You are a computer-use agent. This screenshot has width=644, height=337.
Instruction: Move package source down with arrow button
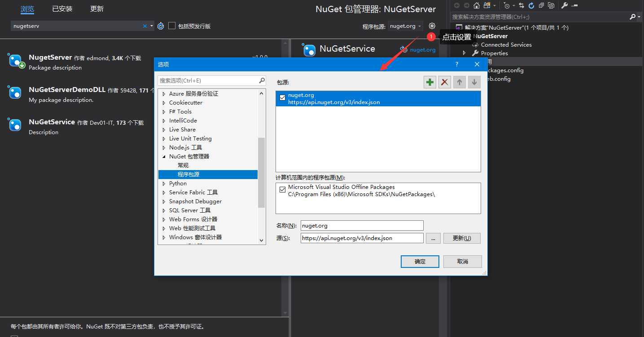click(474, 82)
